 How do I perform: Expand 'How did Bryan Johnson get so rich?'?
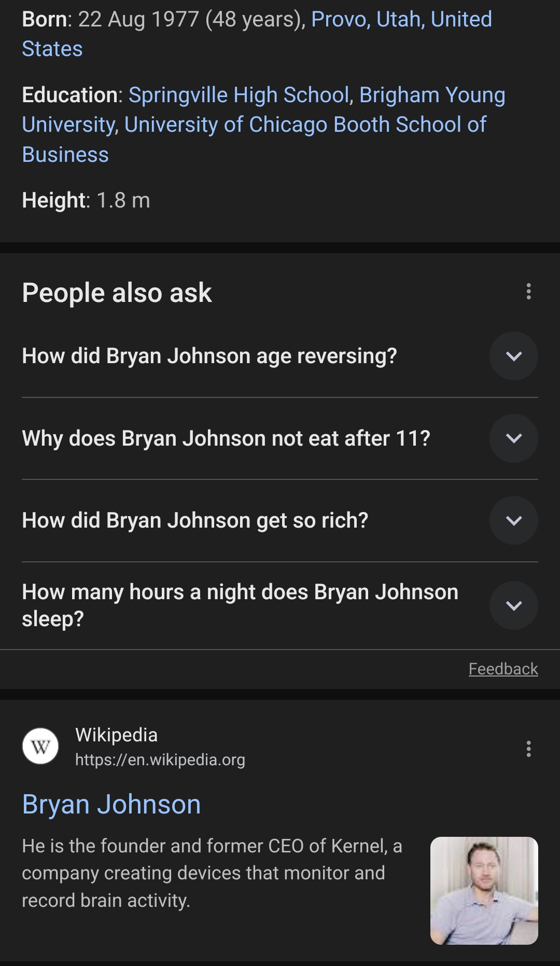tap(513, 520)
